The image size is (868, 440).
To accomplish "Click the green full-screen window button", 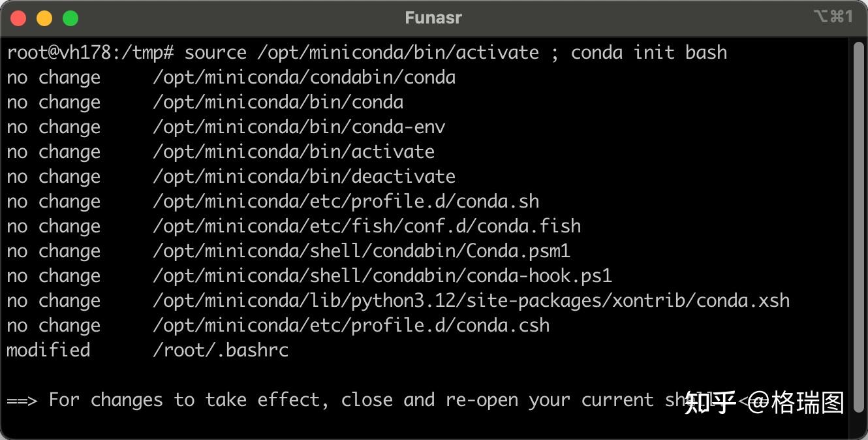I will tap(70, 18).
